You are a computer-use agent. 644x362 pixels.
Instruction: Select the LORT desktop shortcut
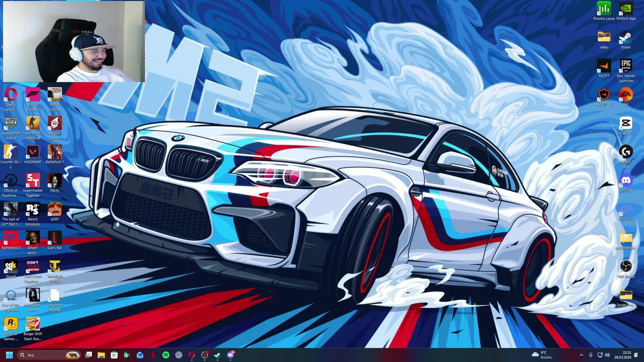coord(55,212)
